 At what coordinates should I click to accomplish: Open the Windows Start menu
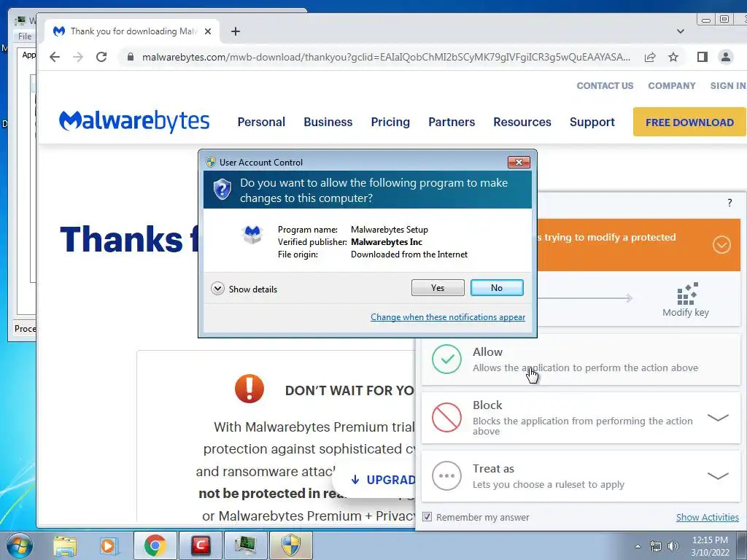tap(18, 545)
